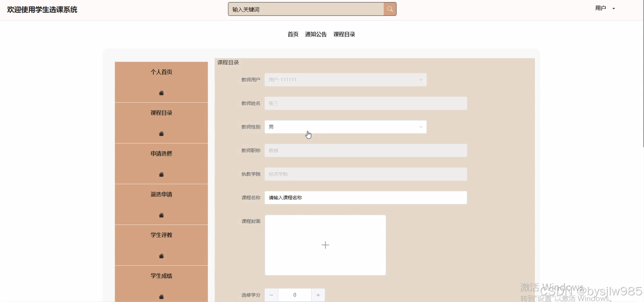Click the 课程目录 link in top navigation
644x302 pixels.
coord(344,34)
